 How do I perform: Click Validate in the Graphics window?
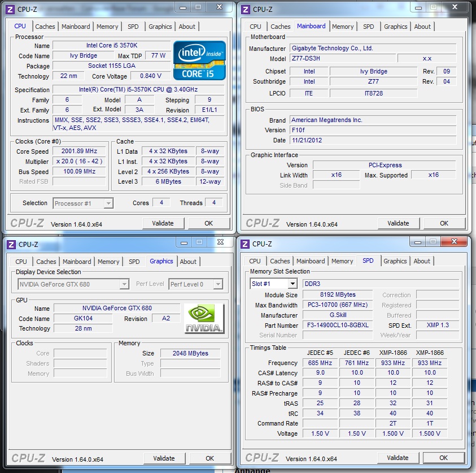click(164, 458)
